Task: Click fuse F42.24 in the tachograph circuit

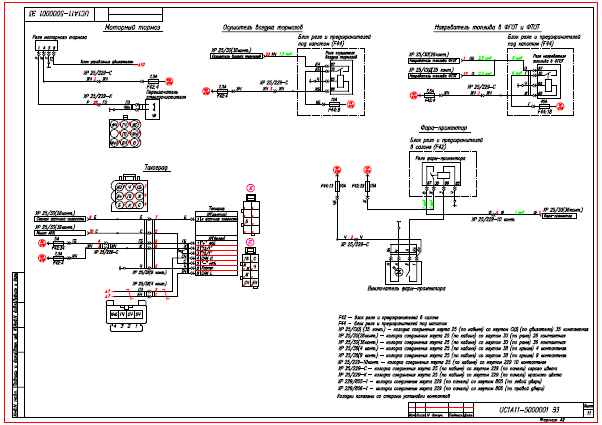Action: pyautogui.click(x=58, y=243)
